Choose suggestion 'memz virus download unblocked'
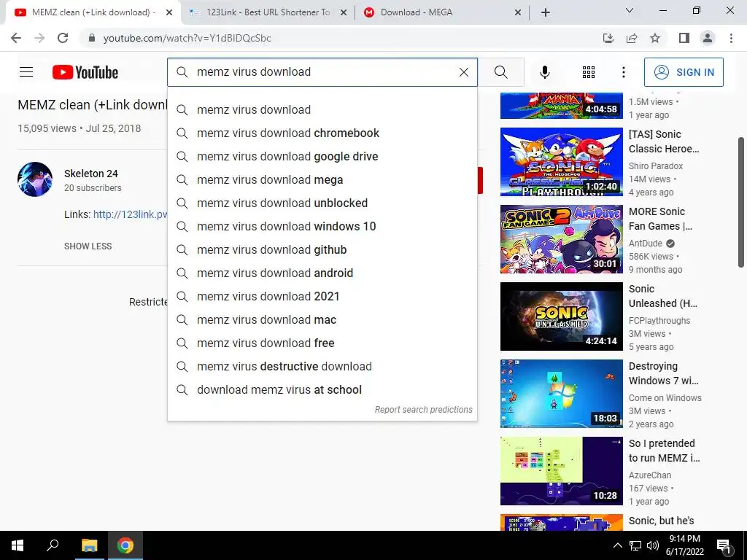The width and height of the screenshot is (747, 560). (322, 203)
